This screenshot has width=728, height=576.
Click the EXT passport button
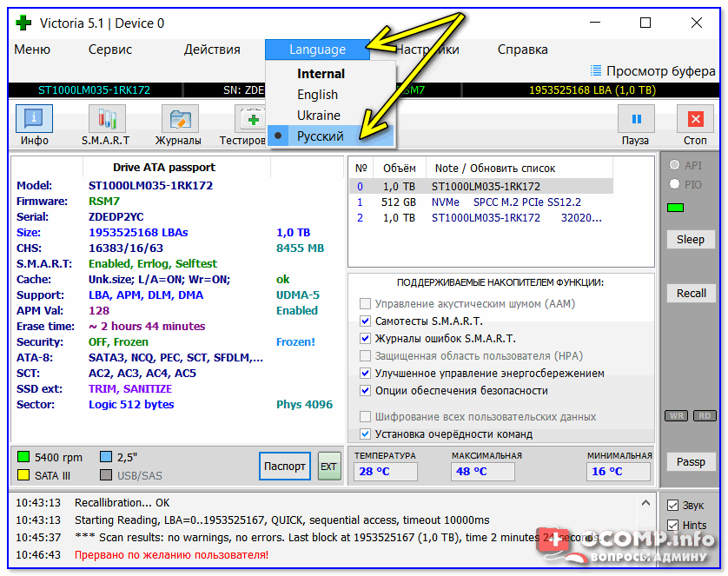pyautogui.click(x=329, y=467)
